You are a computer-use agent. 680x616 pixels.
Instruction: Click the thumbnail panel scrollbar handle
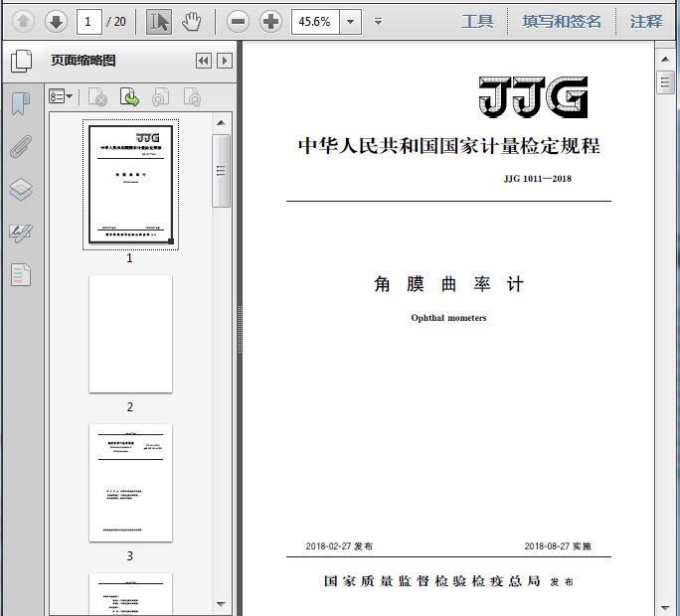click(x=221, y=171)
